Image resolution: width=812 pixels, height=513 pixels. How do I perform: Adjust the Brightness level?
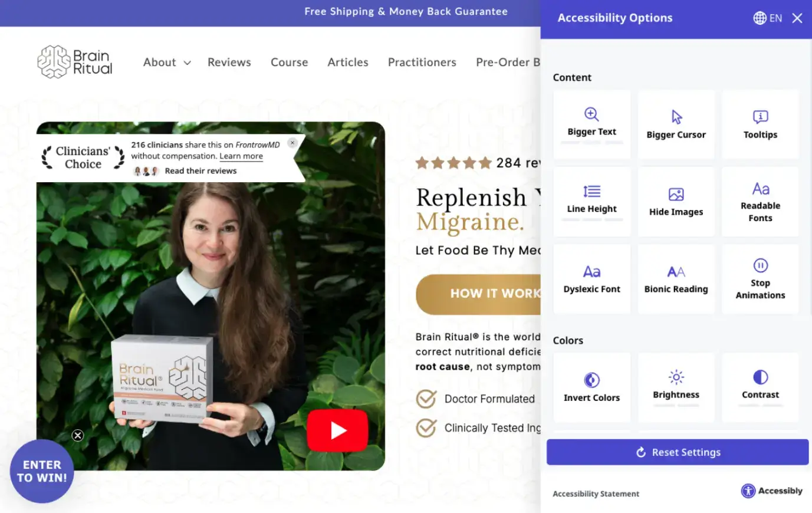coord(676,387)
